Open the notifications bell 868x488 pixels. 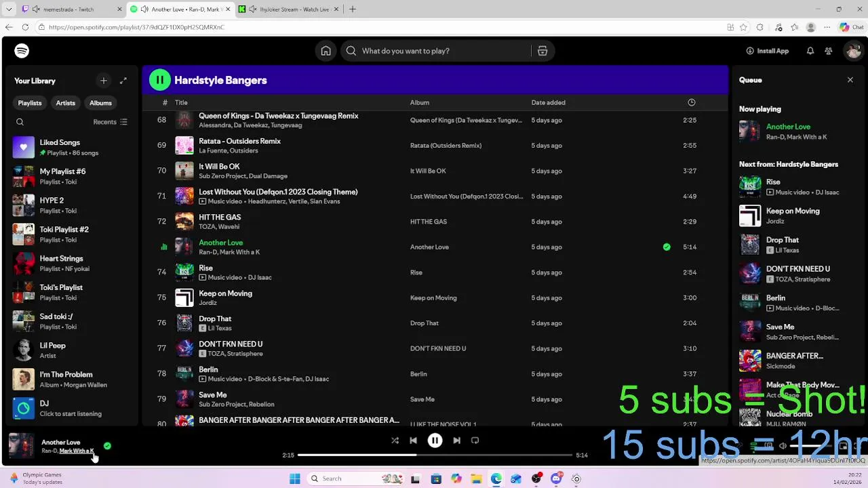point(810,51)
